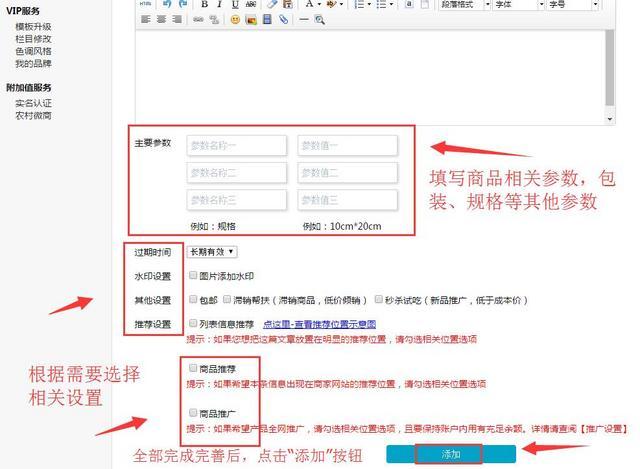640x469 pixels.
Task: Click inside the rich text editor area
Action: (370, 77)
